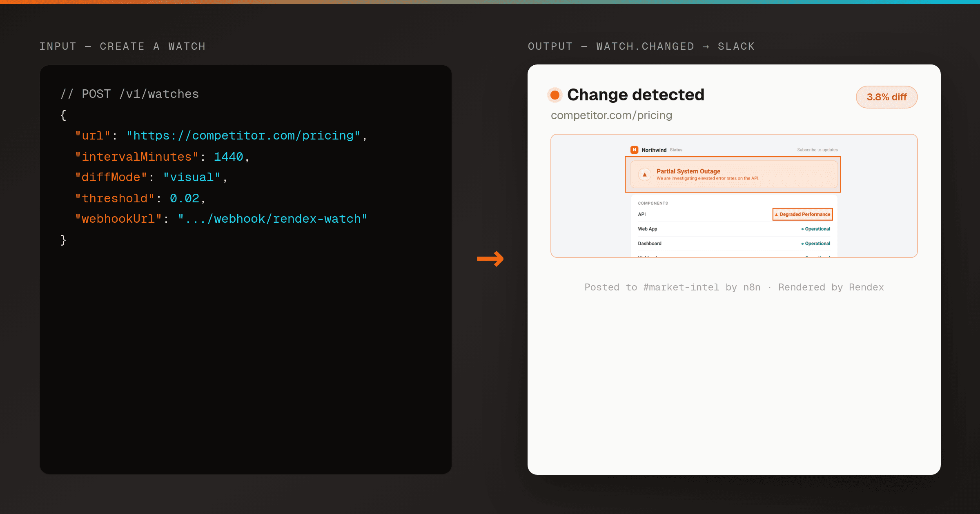Click the "webhookUrl" key
Image resolution: width=980 pixels, height=514 pixels.
(x=118, y=219)
